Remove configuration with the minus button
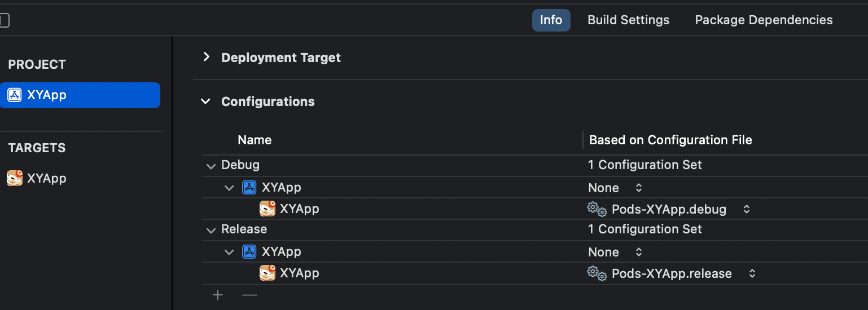 [249, 295]
